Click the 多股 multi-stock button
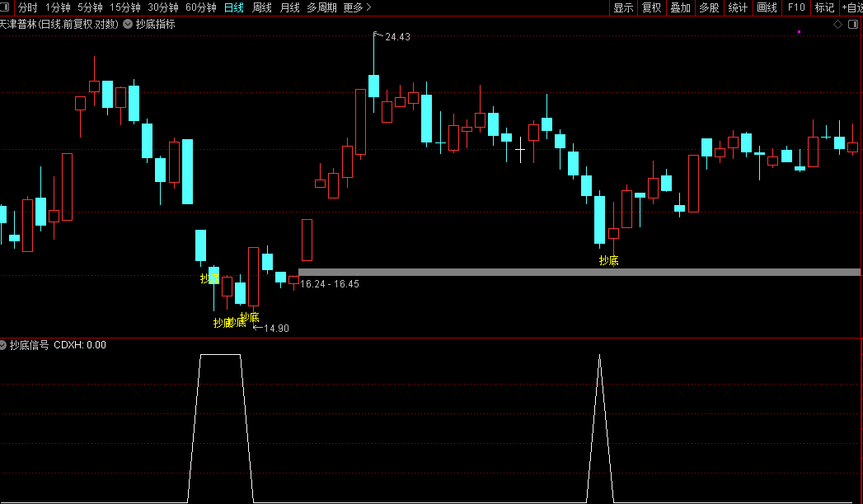The width and height of the screenshot is (863, 504). [709, 7]
